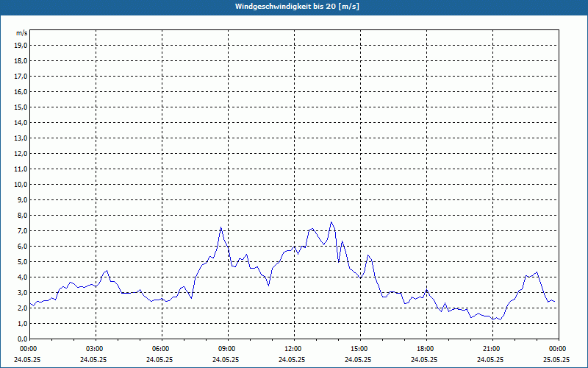Click the '00:00' time label above 25.05.25
588x368 pixels.
pos(558,349)
